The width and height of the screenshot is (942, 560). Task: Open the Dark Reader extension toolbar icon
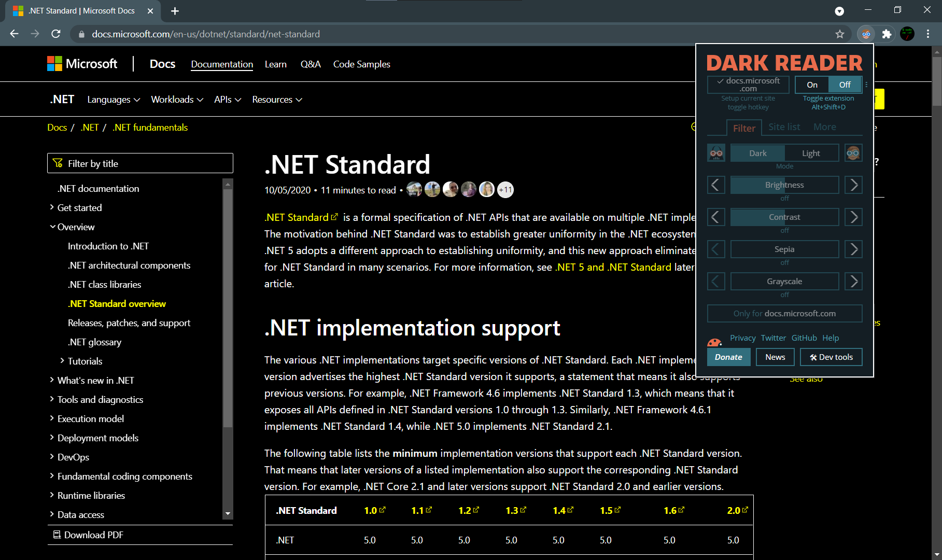(x=866, y=34)
